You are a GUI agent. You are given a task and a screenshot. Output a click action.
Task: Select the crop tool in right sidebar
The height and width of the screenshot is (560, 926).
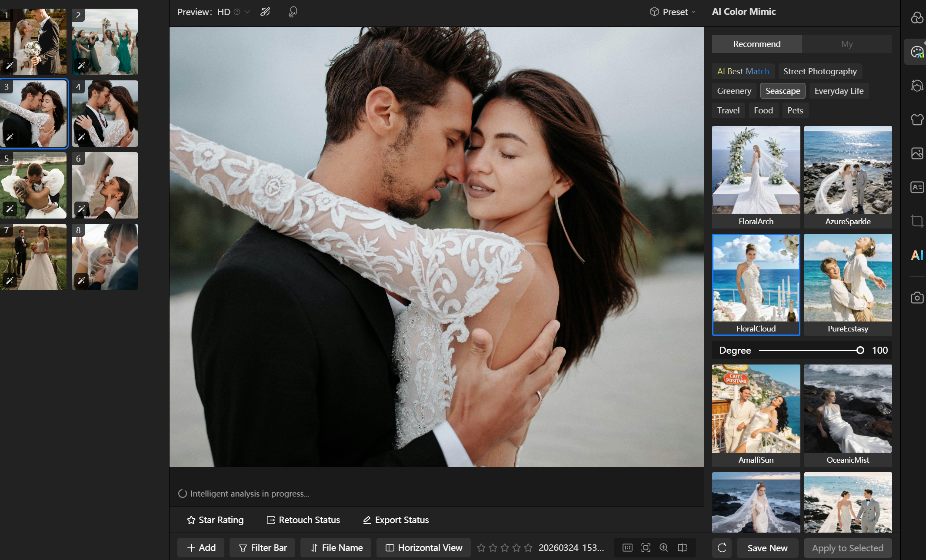tap(917, 221)
